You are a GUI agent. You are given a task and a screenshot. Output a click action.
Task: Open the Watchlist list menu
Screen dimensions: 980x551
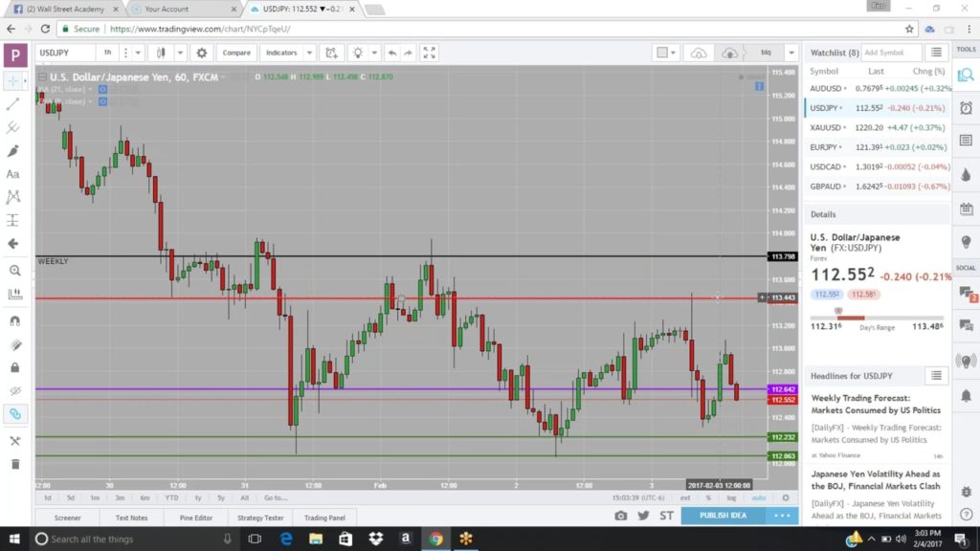[x=936, y=53]
